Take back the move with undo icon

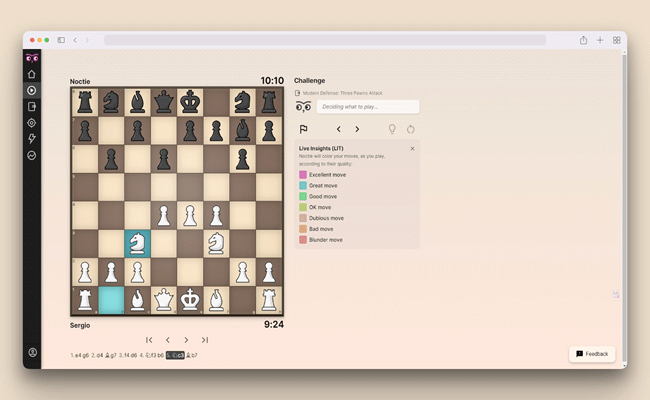pos(410,129)
